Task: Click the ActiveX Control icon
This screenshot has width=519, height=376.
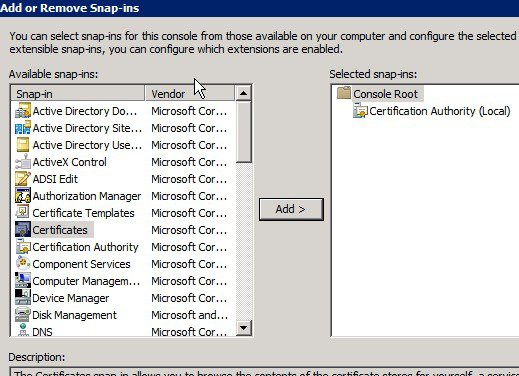Action: [23, 162]
